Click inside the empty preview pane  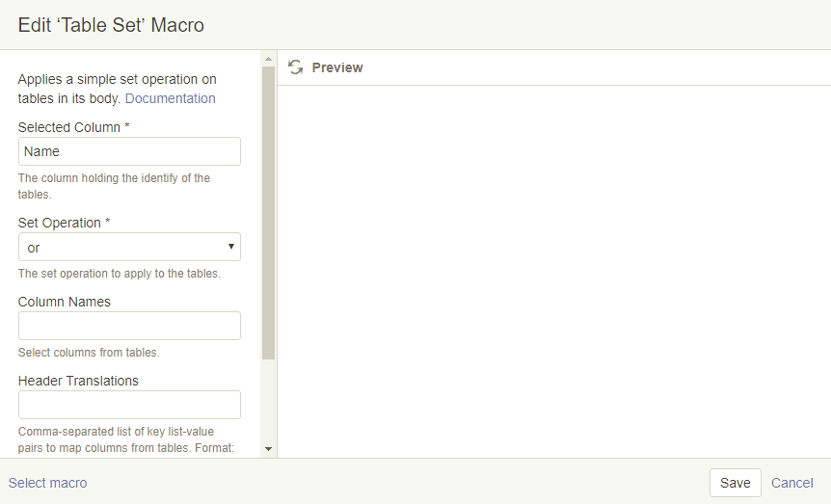(x=553, y=270)
